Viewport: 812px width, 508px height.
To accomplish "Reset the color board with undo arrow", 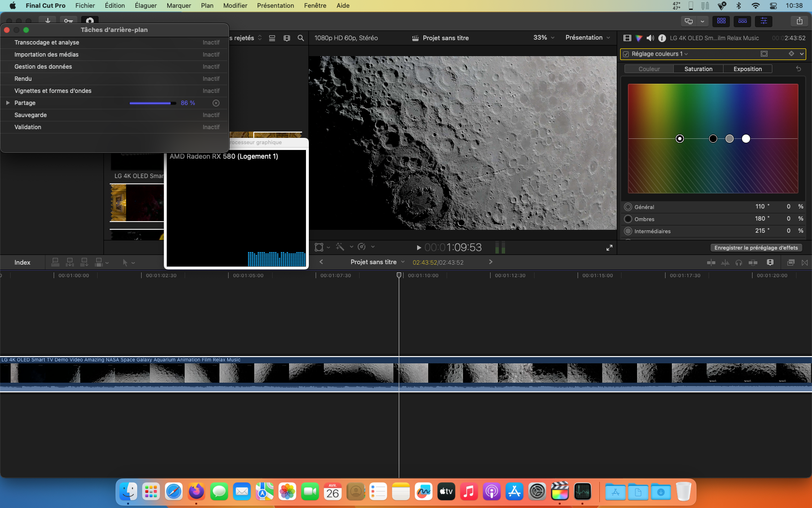I will (x=798, y=69).
